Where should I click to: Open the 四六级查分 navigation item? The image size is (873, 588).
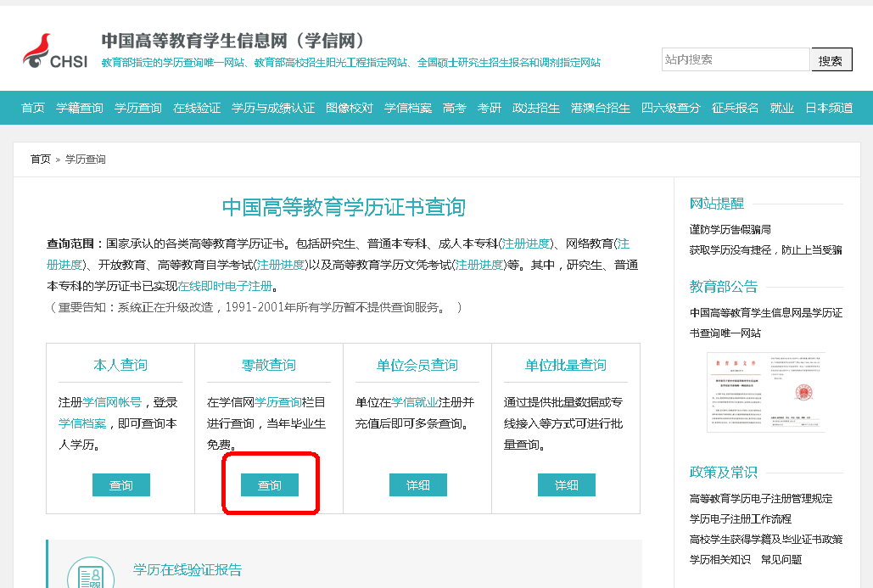coord(671,108)
